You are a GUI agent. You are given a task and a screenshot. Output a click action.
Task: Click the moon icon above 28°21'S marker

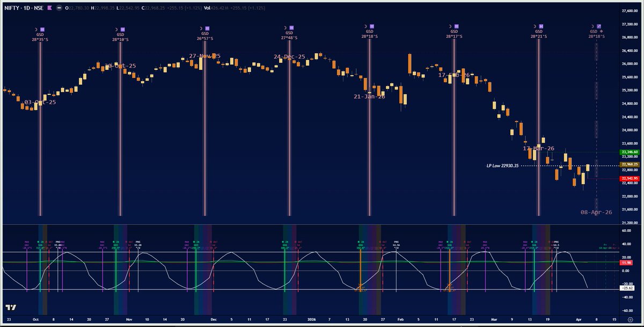(x=535, y=25)
